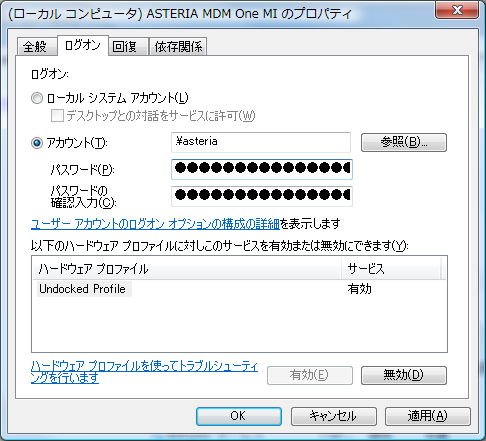Viewport: 486px width, 441px height.
Task: Close the properties dialog window
Action: 457,10
